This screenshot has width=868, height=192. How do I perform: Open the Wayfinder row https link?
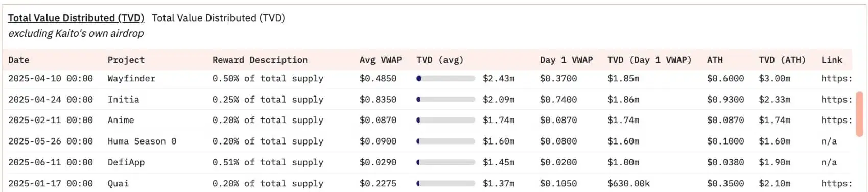coord(836,79)
